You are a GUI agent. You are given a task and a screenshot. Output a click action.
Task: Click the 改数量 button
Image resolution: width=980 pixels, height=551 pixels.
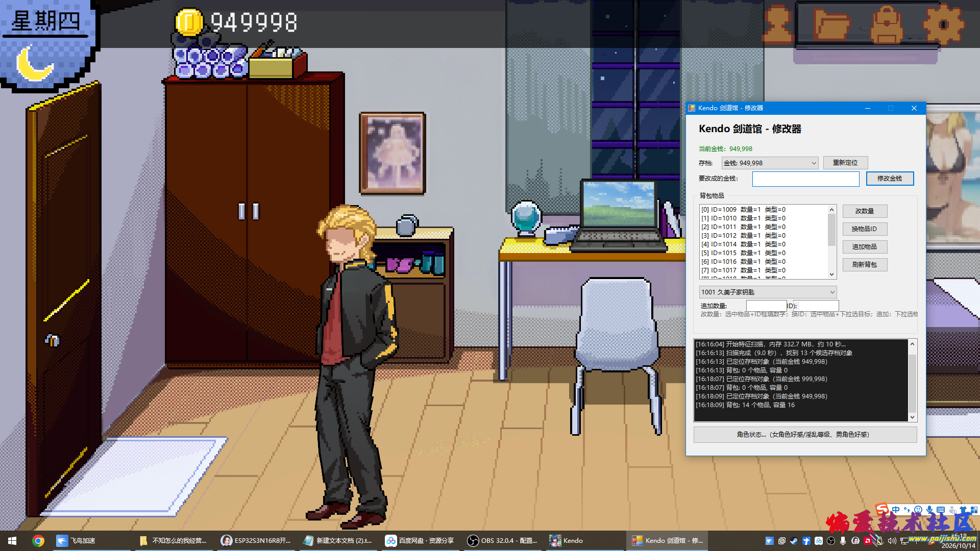pyautogui.click(x=865, y=211)
